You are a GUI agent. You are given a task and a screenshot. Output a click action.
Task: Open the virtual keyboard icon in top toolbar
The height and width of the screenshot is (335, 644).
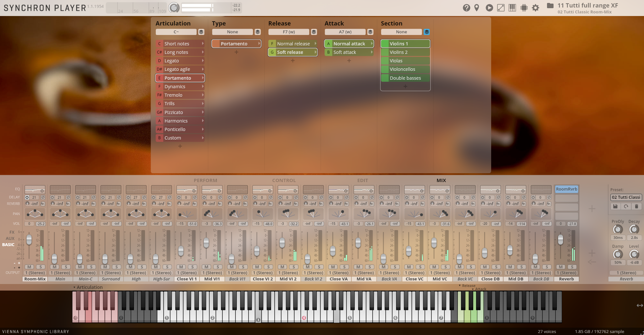coord(512,8)
